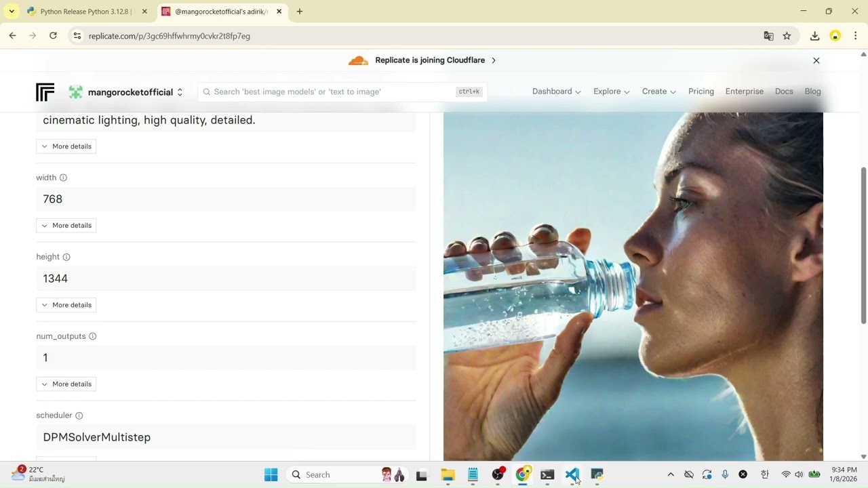Open the Task View taskbar icon
Viewport: 868px width, 488px height.
point(421,474)
